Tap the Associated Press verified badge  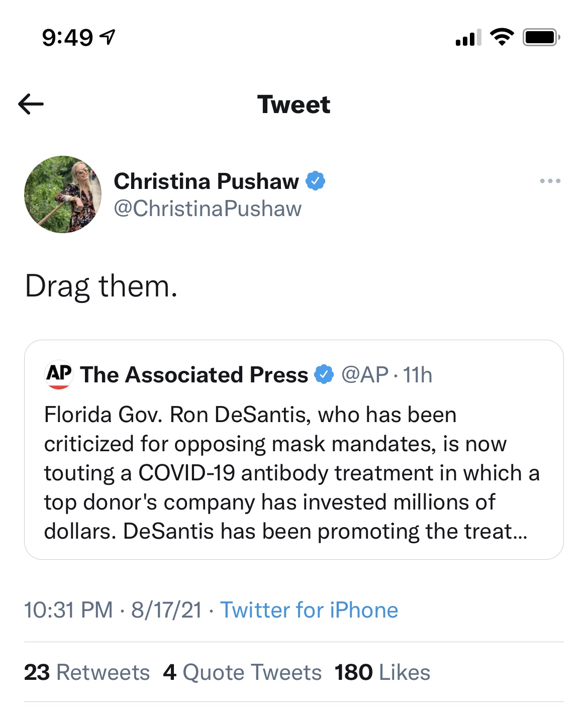324,374
